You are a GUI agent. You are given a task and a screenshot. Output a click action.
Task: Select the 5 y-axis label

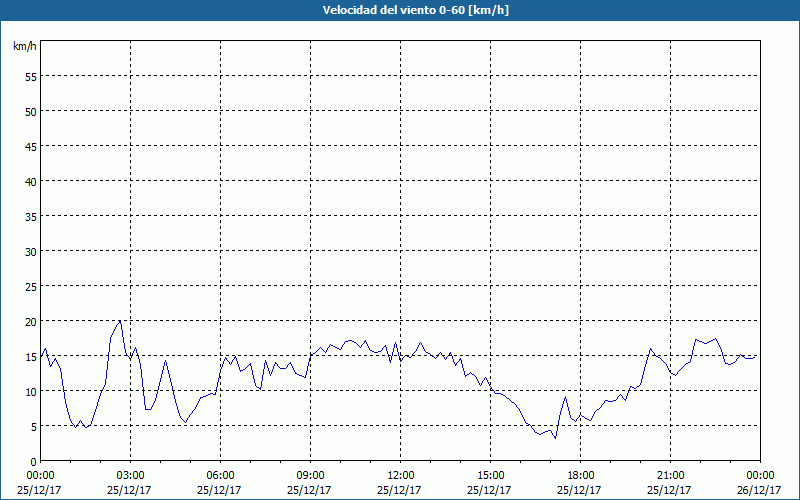34,427
